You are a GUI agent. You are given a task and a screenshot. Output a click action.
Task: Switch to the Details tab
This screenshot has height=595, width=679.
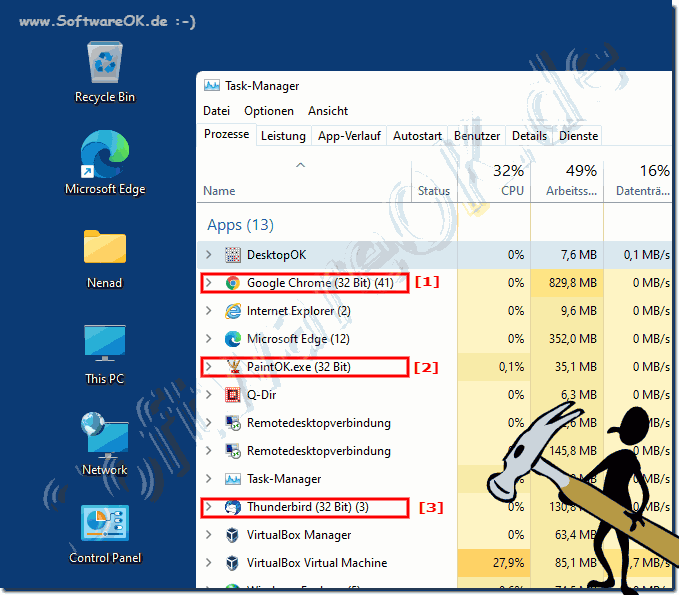529,136
